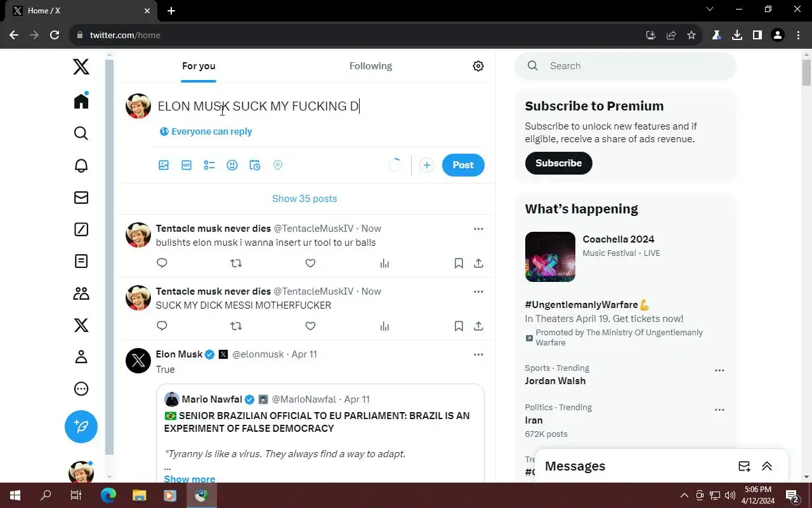Add a GIF in the composer
This screenshot has height=508, width=812.
tap(187, 165)
